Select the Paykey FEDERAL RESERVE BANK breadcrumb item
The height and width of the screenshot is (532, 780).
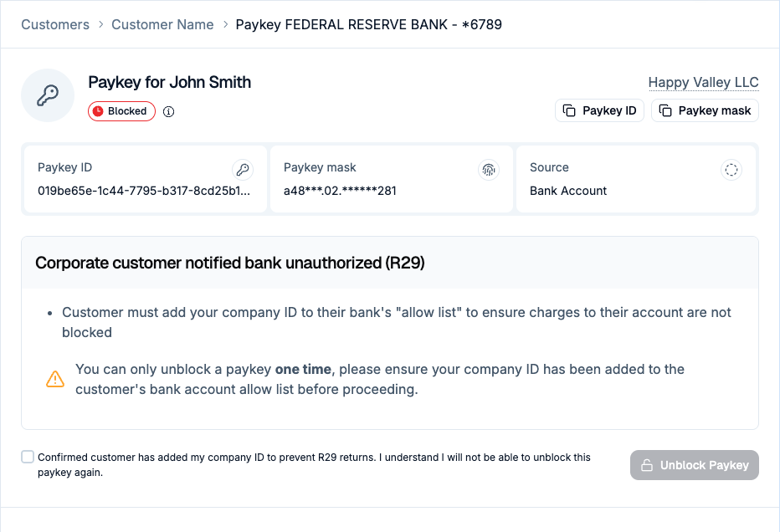click(369, 24)
